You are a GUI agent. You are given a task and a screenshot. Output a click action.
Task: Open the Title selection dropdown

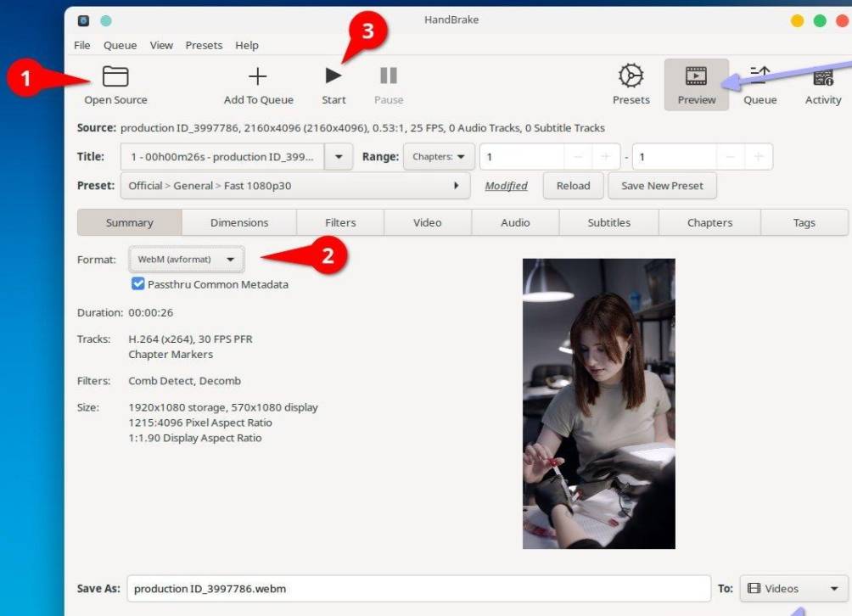tap(338, 156)
